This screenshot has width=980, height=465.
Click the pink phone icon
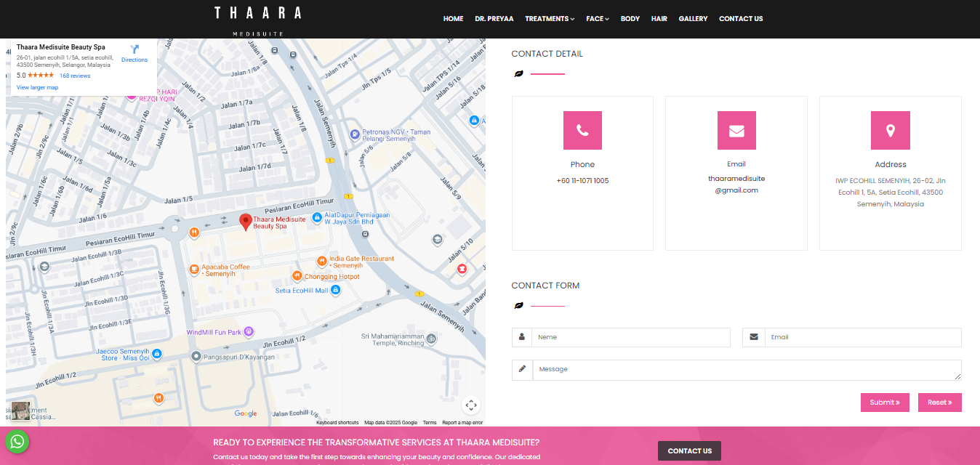[x=582, y=130]
